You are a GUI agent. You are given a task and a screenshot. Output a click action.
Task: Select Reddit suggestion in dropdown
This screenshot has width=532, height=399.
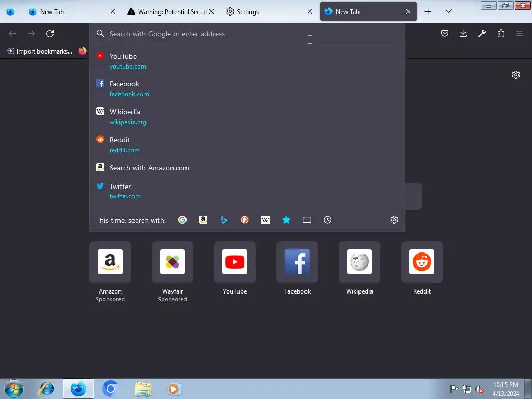point(247,144)
